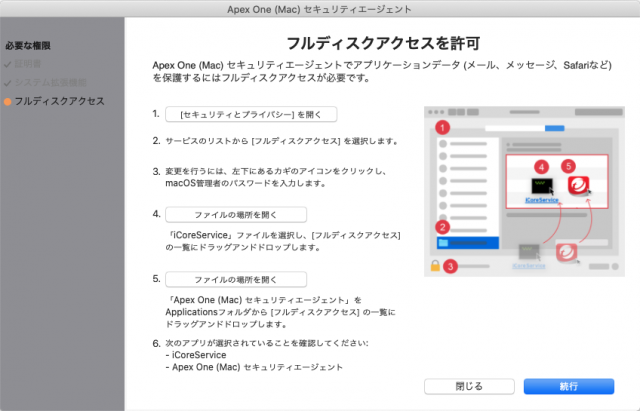
Task: Click checkmark icon beside システム拡張機能
Action: (7, 83)
